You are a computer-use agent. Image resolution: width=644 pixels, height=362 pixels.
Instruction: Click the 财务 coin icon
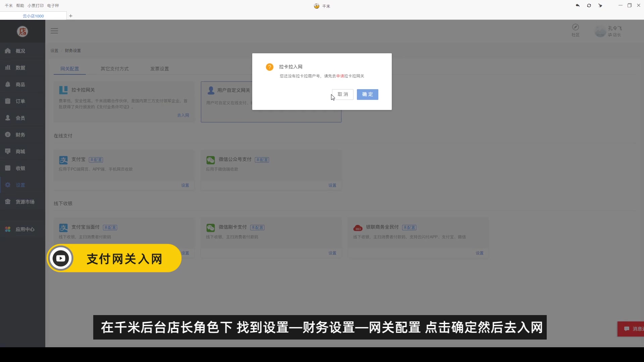(x=8, y=134)
